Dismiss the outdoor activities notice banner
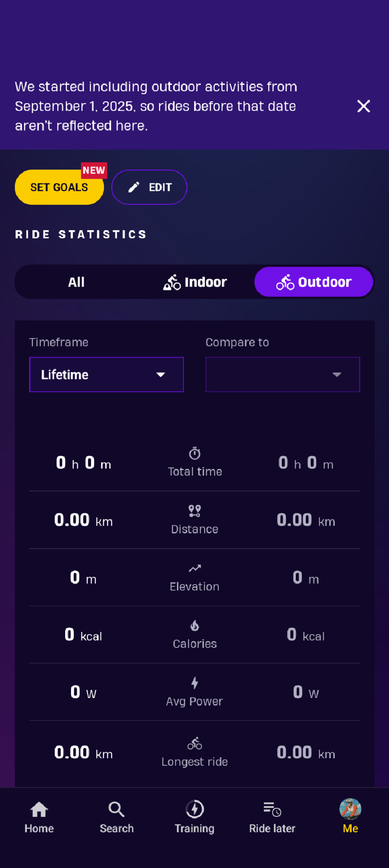 point(364,106)
